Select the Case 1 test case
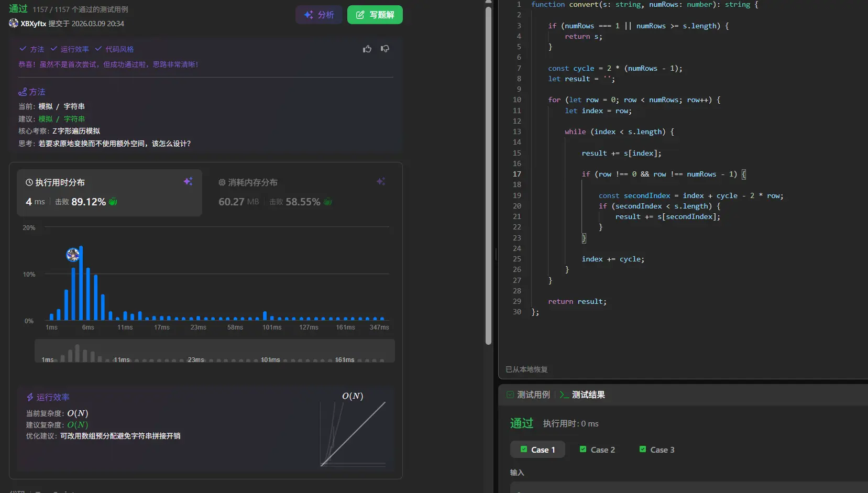This screenshot has width=868, height=493. coord(537,450)
